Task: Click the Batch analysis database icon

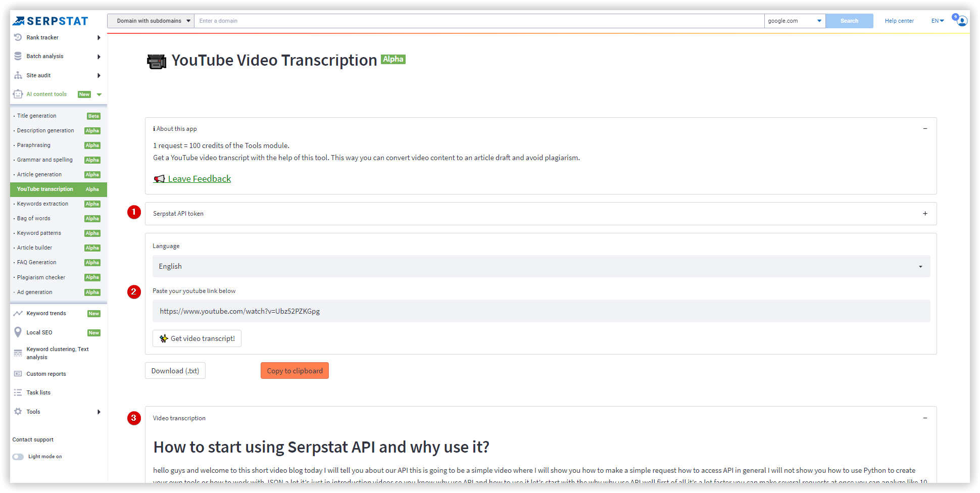Action: point(18,56)
